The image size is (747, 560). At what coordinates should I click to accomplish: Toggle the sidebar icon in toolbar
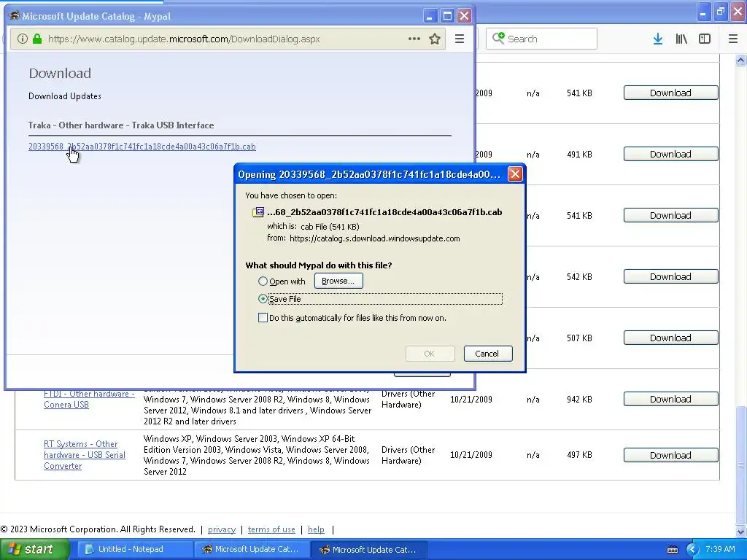(x=705, y=39)
